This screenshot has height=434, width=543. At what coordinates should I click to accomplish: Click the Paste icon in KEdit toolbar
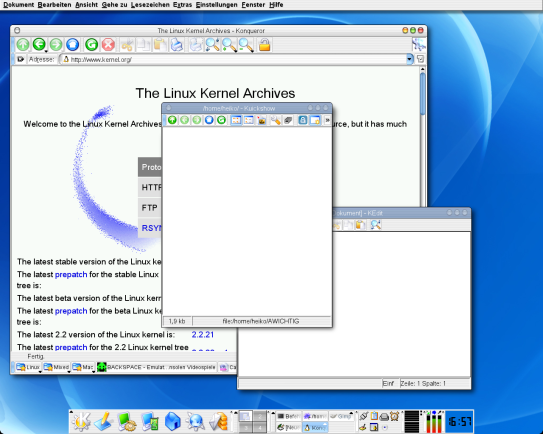click(360, 225)
